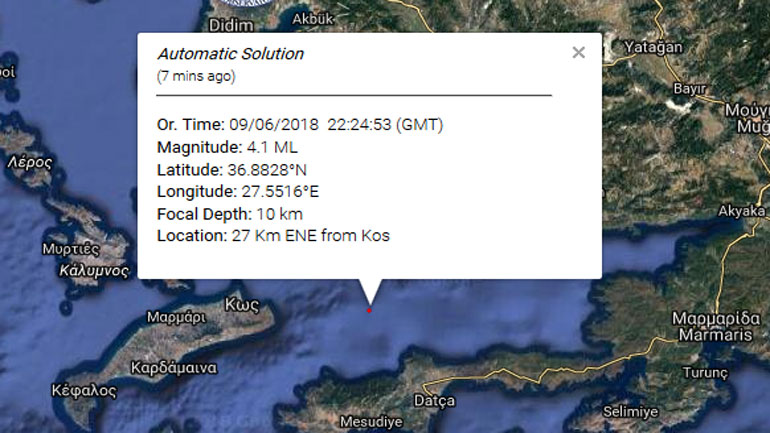770x433 pixels.
Task: Click the Mesudiye map label
Action: (x=371, y=422)
